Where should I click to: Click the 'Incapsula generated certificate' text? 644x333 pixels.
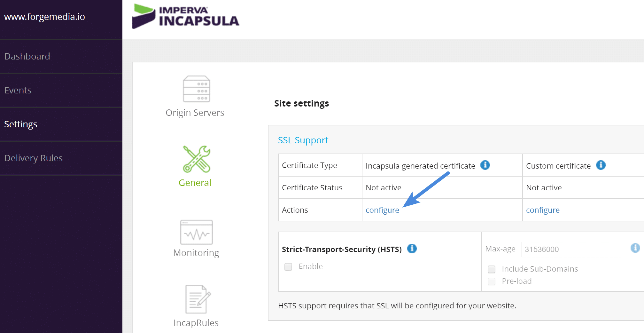point(420,166)
